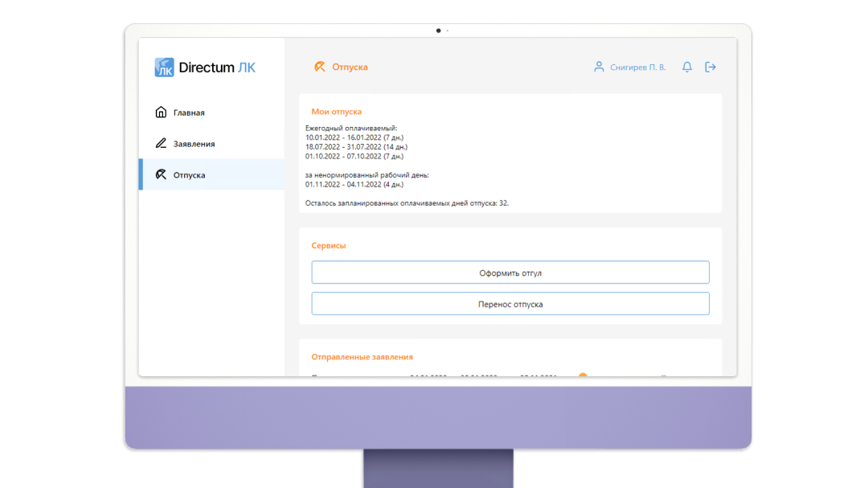Open the Заявления section label
Screen dimensions: 868x488
194,144
